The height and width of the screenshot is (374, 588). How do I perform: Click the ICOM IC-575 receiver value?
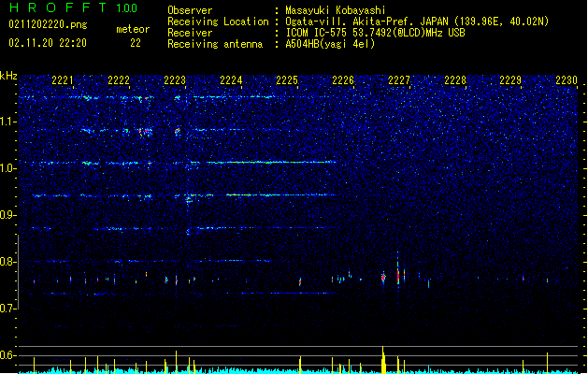[x=376, y=33]
